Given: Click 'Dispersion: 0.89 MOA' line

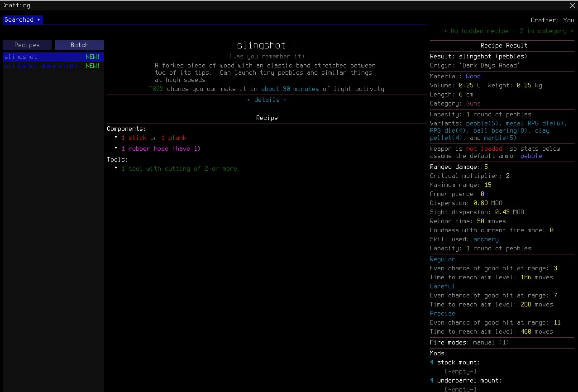Looking at the screenshot, I should click(x=466, y=203).
